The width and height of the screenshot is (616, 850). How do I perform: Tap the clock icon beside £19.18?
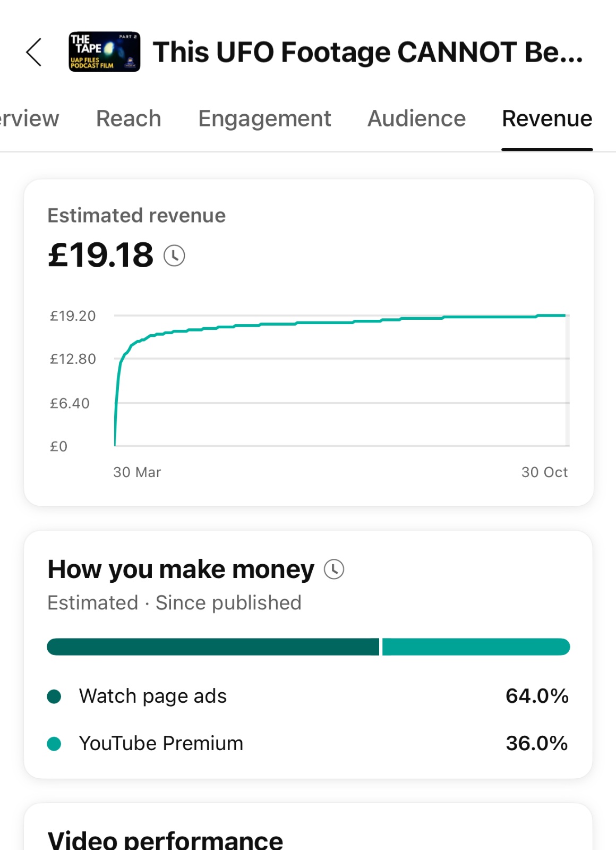(174, 256)
